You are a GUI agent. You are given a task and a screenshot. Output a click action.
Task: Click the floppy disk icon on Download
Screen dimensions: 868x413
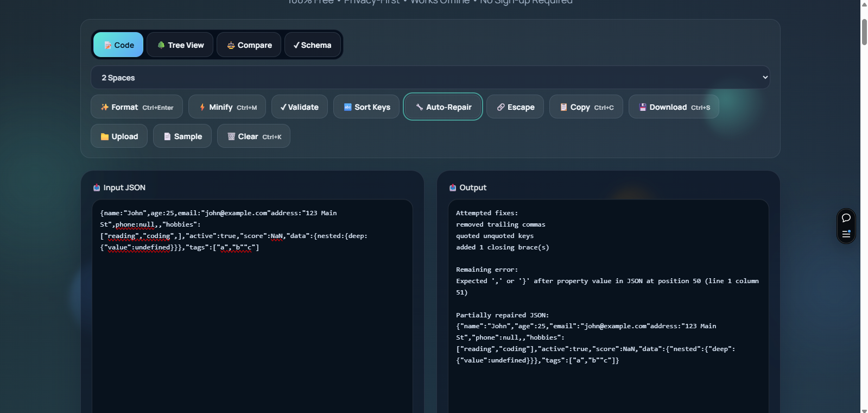coord(643,107)
